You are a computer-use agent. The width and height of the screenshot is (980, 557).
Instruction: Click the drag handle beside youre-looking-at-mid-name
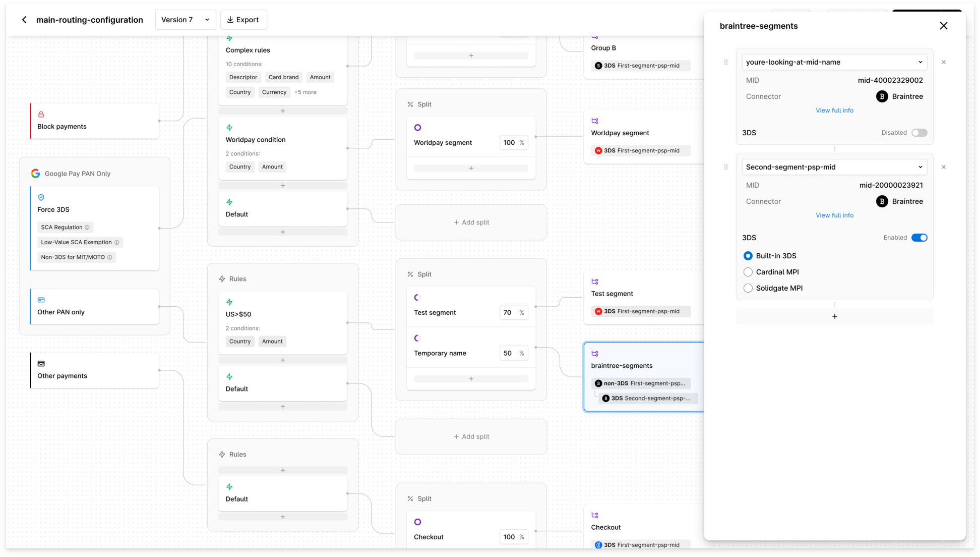[726, 62]
